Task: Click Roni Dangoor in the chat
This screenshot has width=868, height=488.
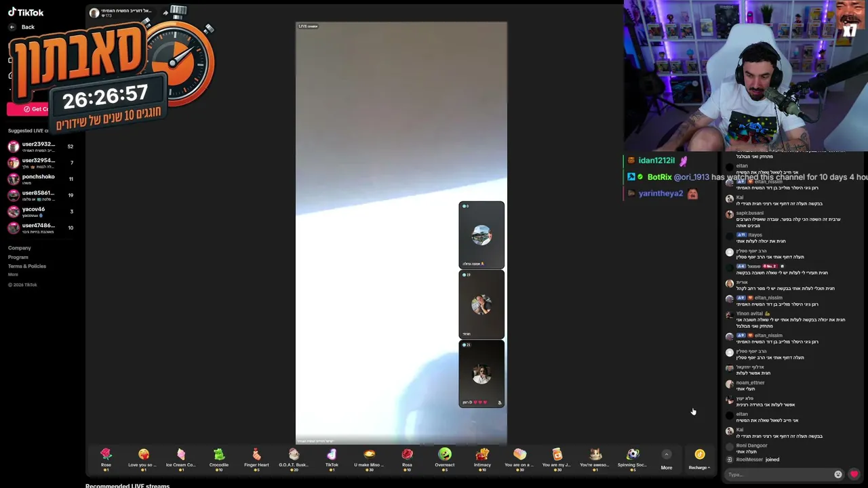Action: click(751, 445)
